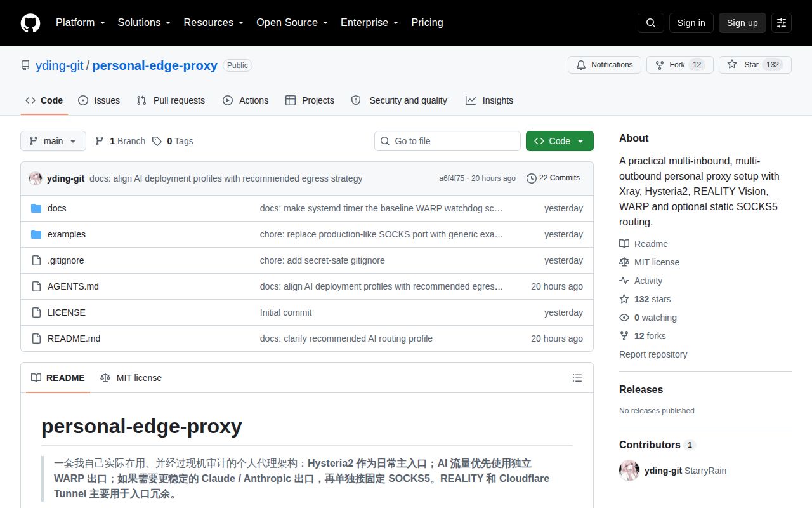Click the Activity pulse link
812x508 pixels.
tap(641, 281)
